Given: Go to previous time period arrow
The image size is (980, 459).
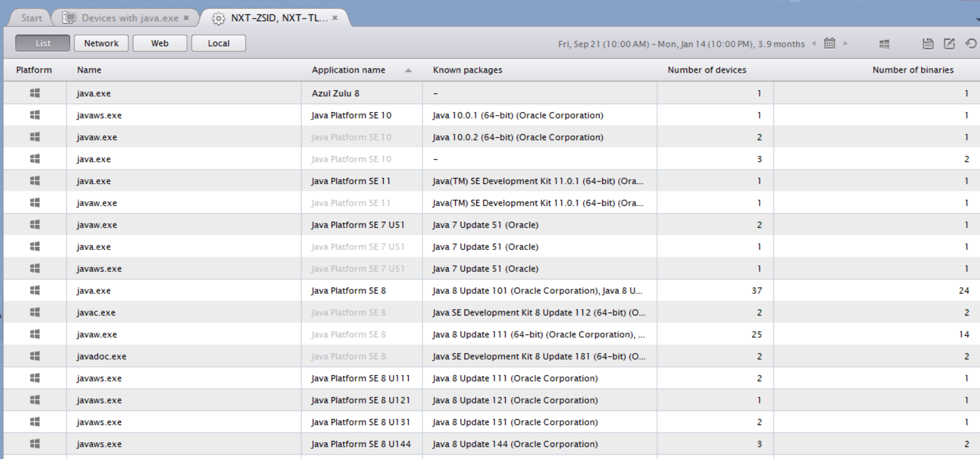Looking at the screenshot, I should [814, 44].
